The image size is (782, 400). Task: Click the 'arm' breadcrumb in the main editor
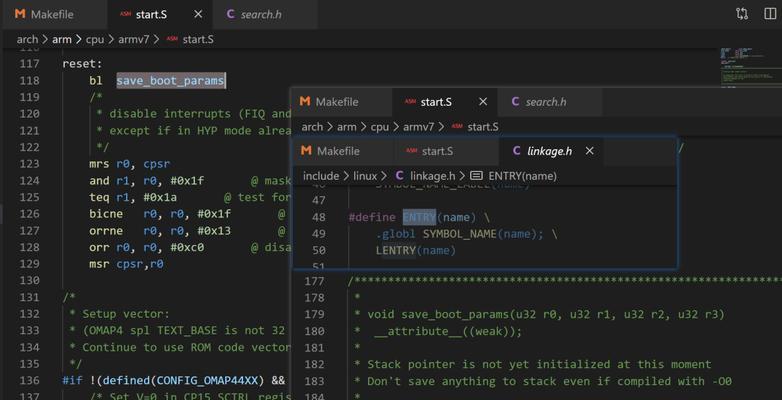click(x=62, y=39)
